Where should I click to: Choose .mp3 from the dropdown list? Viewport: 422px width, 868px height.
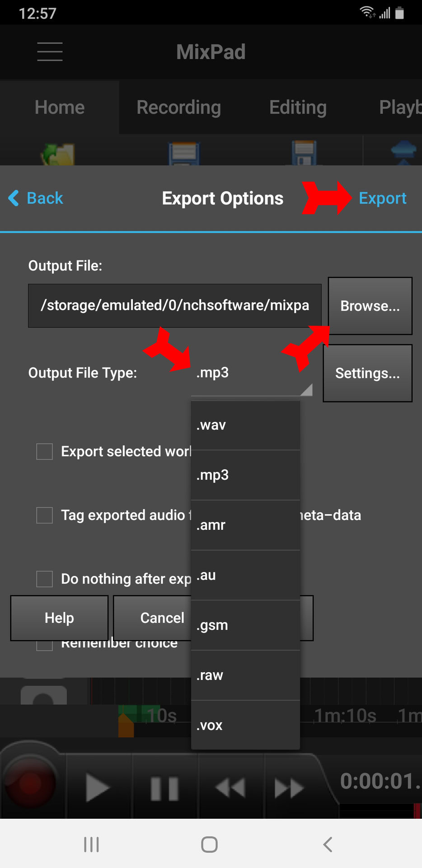(245, 475)
